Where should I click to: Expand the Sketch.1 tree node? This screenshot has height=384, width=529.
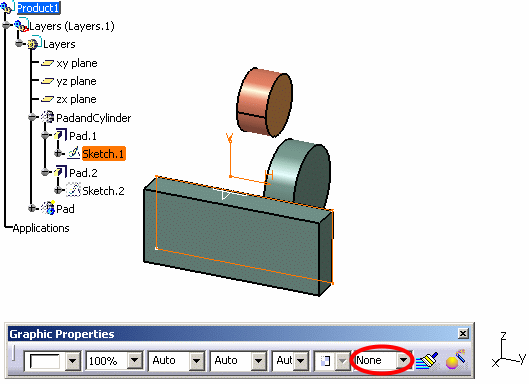(x=58, y=154)
